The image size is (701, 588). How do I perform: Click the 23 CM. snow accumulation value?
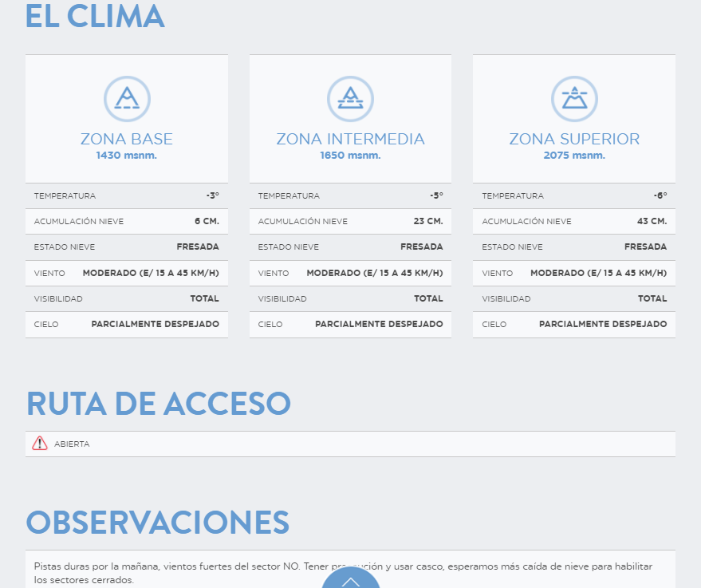coord(428,221)
